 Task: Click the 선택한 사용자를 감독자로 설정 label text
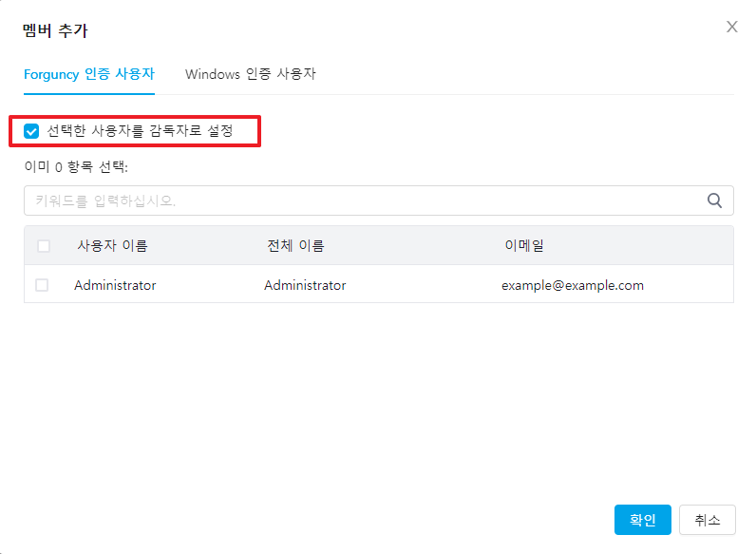[140, 131]
